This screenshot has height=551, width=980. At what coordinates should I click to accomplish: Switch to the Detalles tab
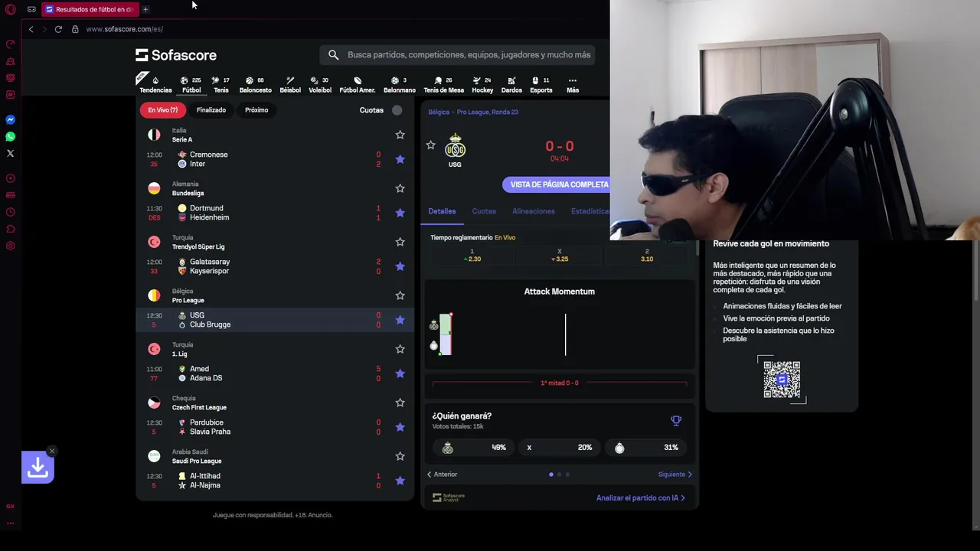pyautogui.click(x=442, y=211)
